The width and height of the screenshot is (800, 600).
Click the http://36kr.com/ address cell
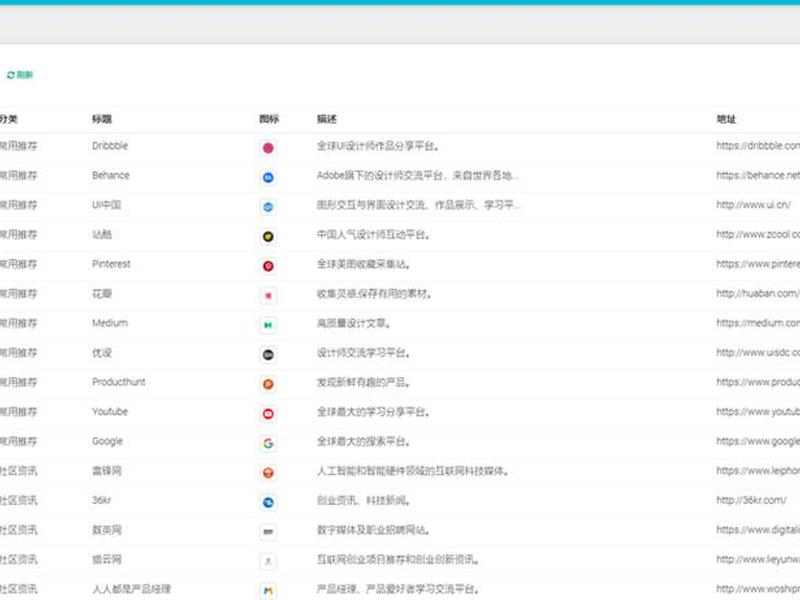751,500
